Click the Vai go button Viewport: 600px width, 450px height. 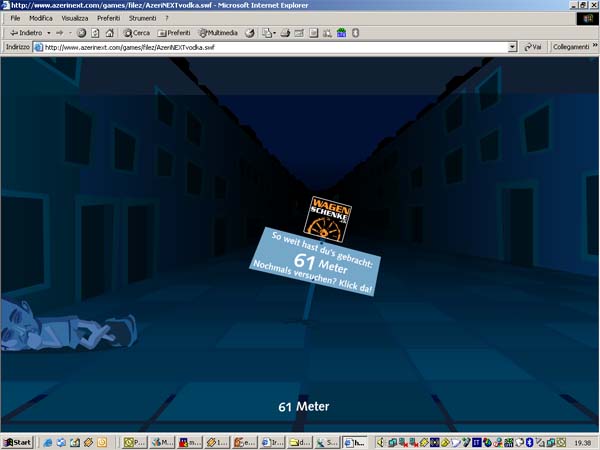[532, 47]
